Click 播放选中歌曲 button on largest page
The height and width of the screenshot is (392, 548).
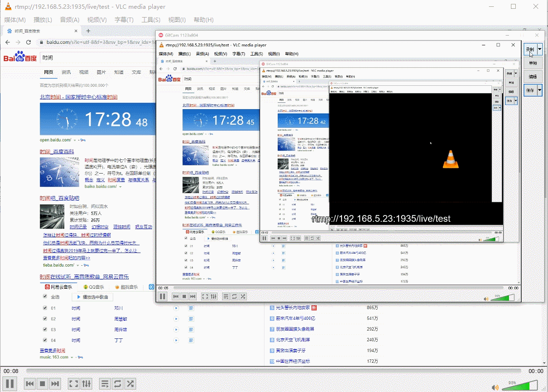coord(92,297)
